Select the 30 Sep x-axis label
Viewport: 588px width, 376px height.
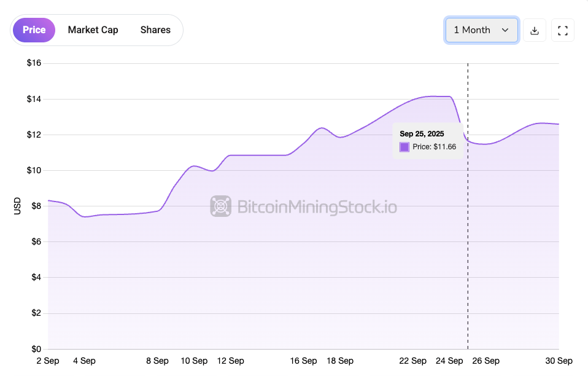(559, 361)
